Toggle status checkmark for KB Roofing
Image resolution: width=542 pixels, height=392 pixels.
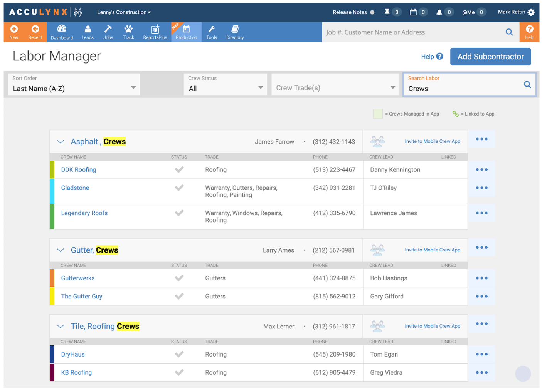pos(179,373)
